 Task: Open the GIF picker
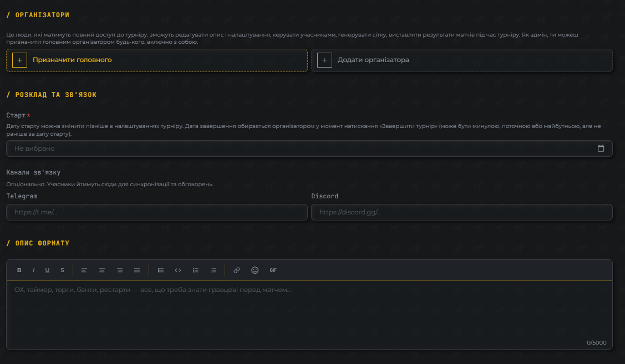pyautogui.click(x=273, y=270)
